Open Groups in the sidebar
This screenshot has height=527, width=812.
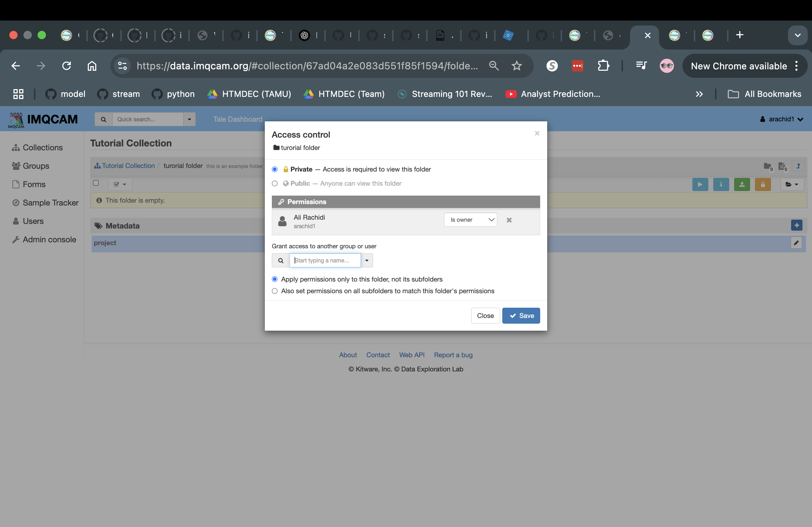coord(30,166)
